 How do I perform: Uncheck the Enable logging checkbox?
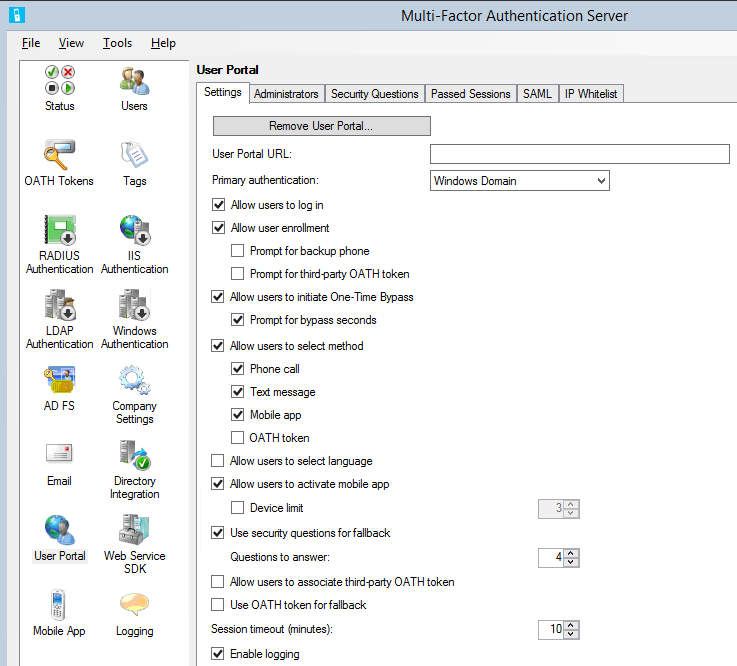218,654
